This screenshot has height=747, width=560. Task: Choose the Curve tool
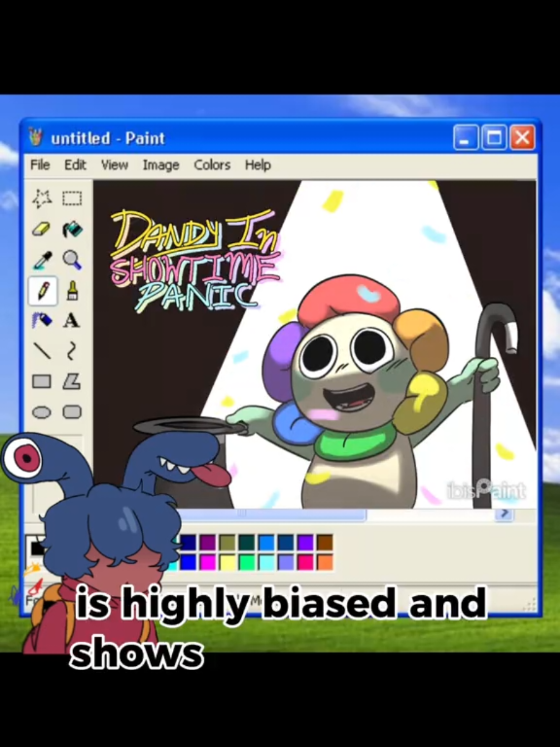click(x=72, y=351)
